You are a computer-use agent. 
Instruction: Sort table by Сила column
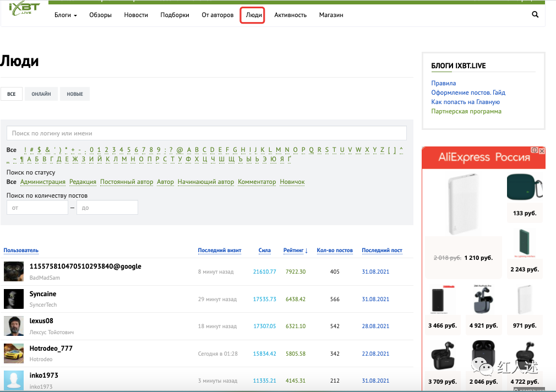point(264,251)
